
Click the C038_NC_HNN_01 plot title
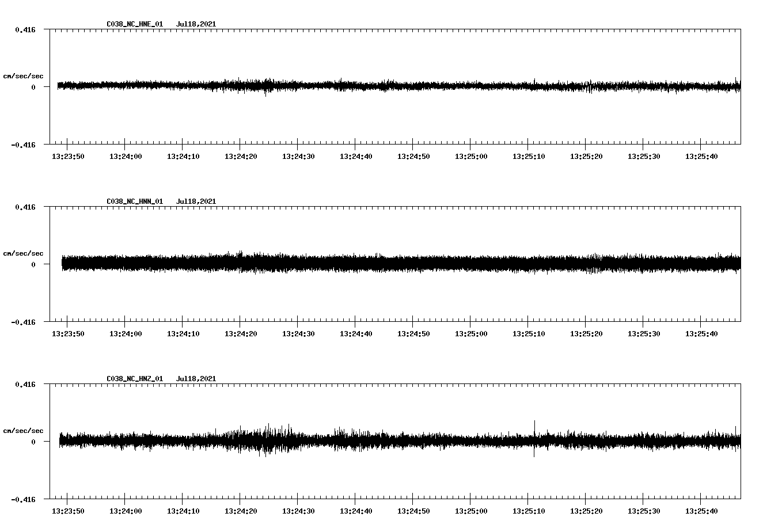135,202
